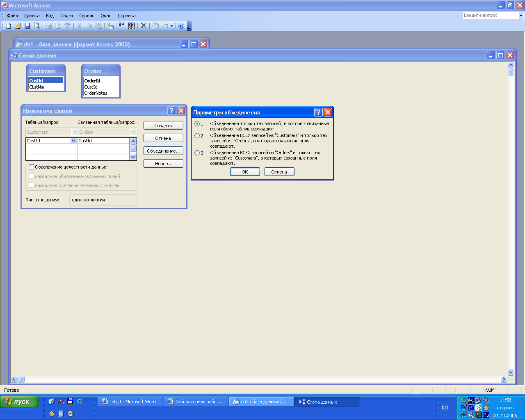Viewport: 525px width, 420px height.
Task: Open the Окно menu
Action: [x=106, y=16]
